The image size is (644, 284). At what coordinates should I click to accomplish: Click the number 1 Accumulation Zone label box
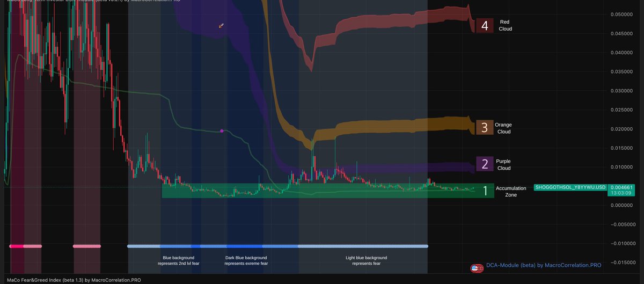[485, 191]
